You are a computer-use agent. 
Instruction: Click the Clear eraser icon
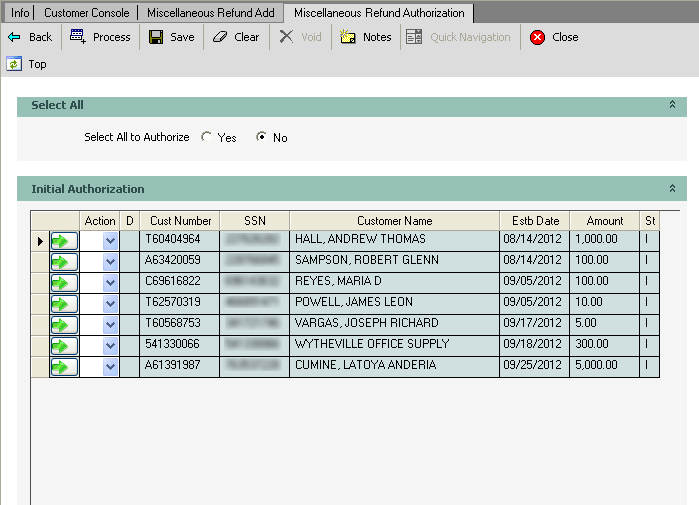(x=220, y=37)
